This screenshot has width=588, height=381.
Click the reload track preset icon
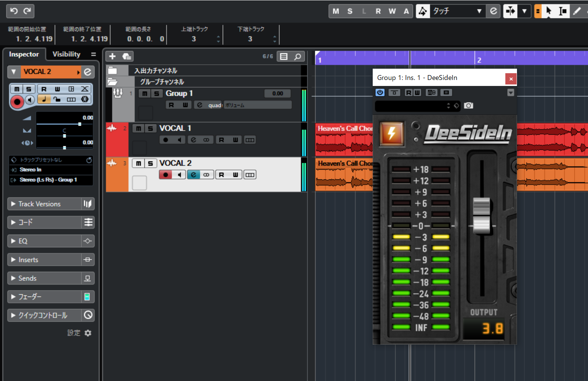[x=89, y=160]
